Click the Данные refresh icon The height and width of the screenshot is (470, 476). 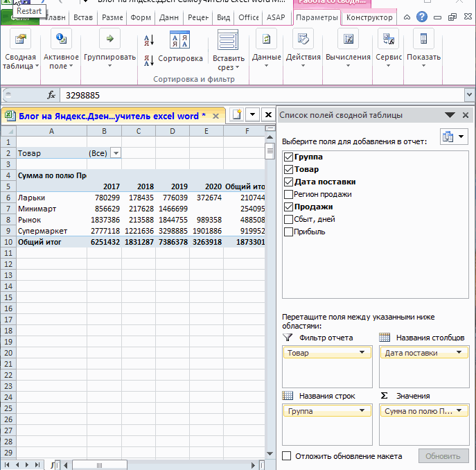coord(266,39)
